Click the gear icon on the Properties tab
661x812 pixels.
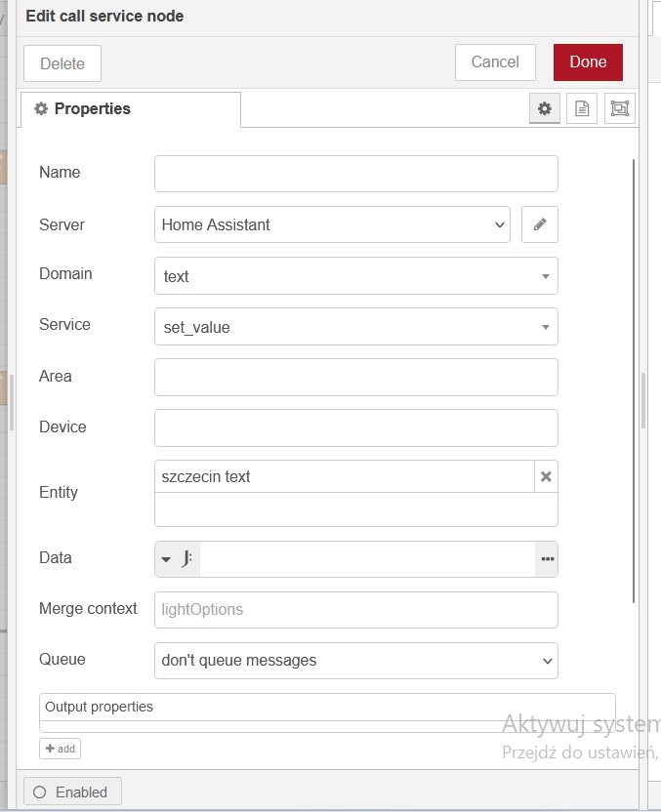pos(40,108)
